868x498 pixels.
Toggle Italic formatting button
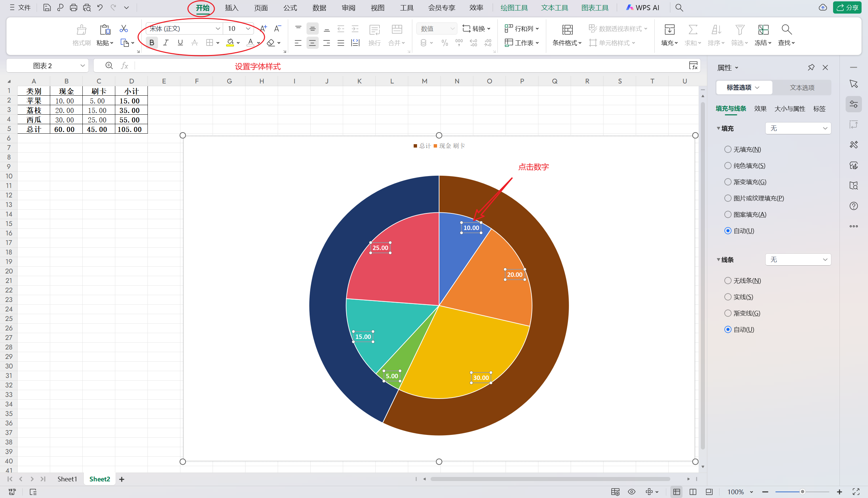tap(166, 43)
